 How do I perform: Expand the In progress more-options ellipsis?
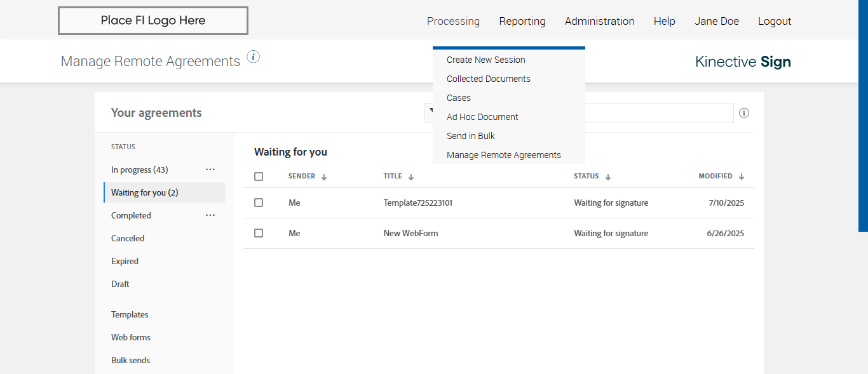tap(210, 170)
